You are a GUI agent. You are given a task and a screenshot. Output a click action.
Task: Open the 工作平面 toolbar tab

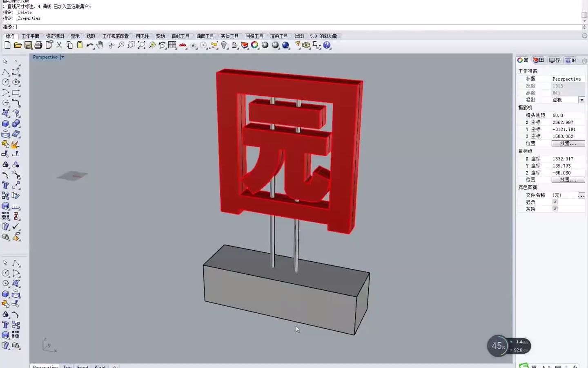click(x=30, y=36)
